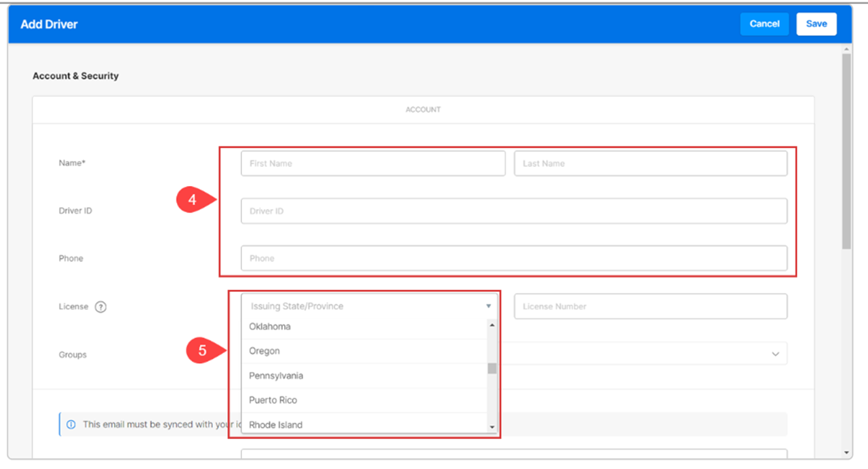Expand the Groups dropdown chevron

point(776,354)
